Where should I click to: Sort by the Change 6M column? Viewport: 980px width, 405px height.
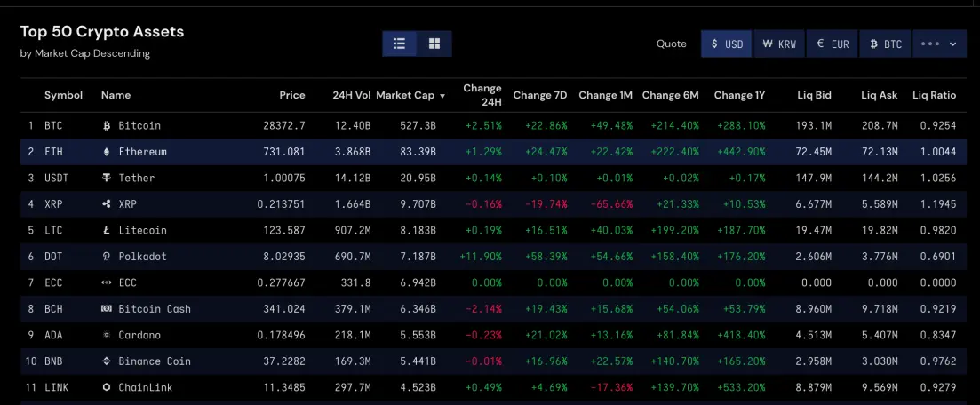click(670, 95)
